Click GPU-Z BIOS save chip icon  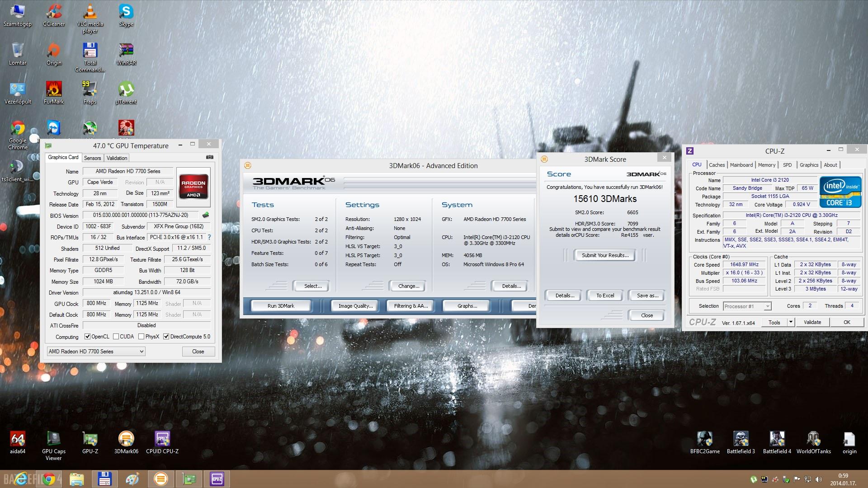[206, 215]
